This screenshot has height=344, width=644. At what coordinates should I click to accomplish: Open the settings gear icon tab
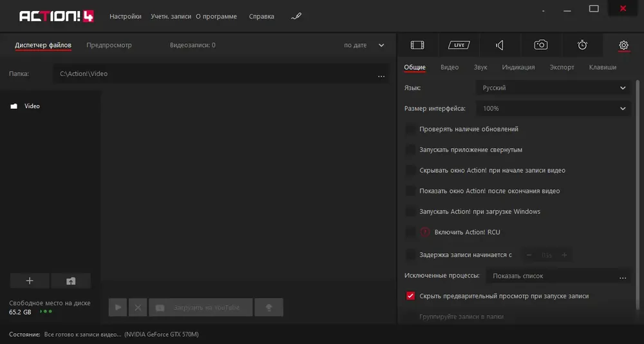click(x=623, y=45)
